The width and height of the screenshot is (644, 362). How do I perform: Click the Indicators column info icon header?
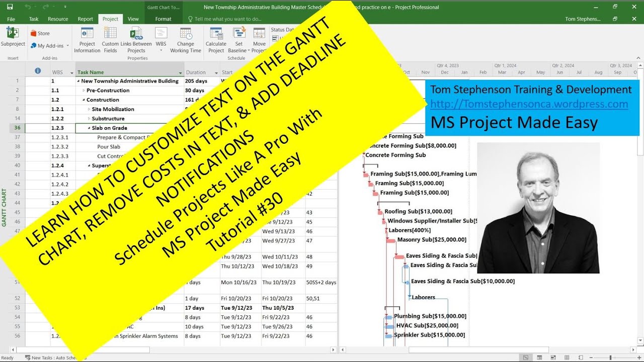click(x=37, y=71)
